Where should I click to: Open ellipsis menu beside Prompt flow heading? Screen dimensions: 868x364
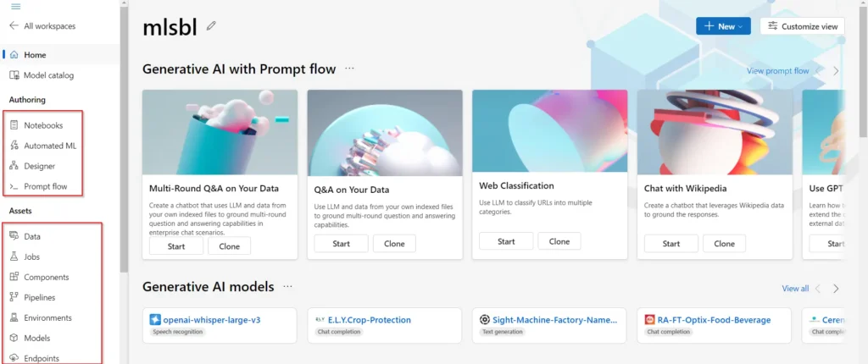pos(349,69)
